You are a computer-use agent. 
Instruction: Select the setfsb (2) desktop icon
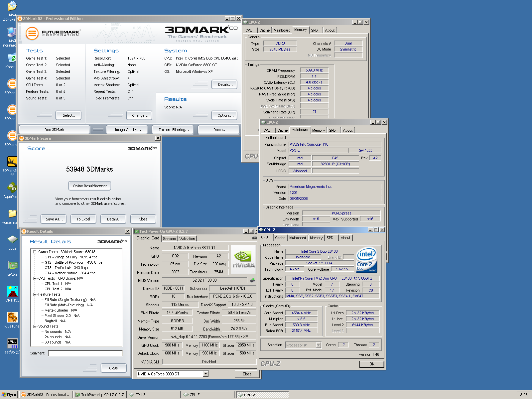[x=12, y=346]
